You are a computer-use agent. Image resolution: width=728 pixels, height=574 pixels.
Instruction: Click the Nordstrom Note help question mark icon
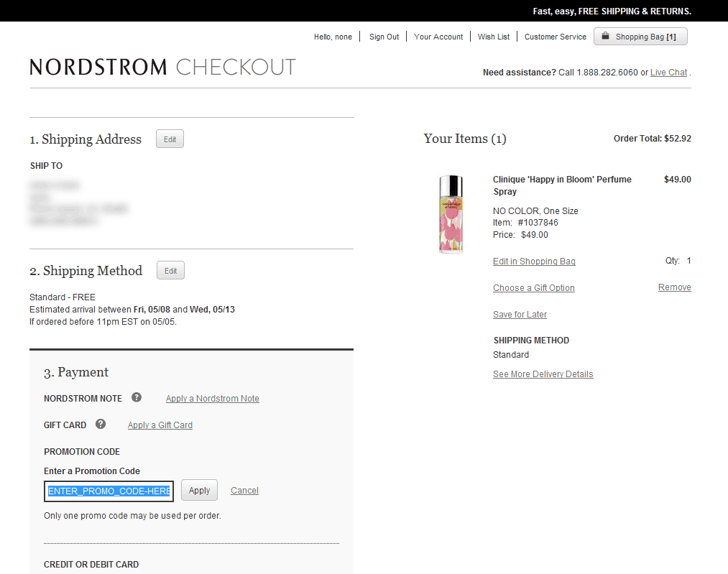point(137,398)
